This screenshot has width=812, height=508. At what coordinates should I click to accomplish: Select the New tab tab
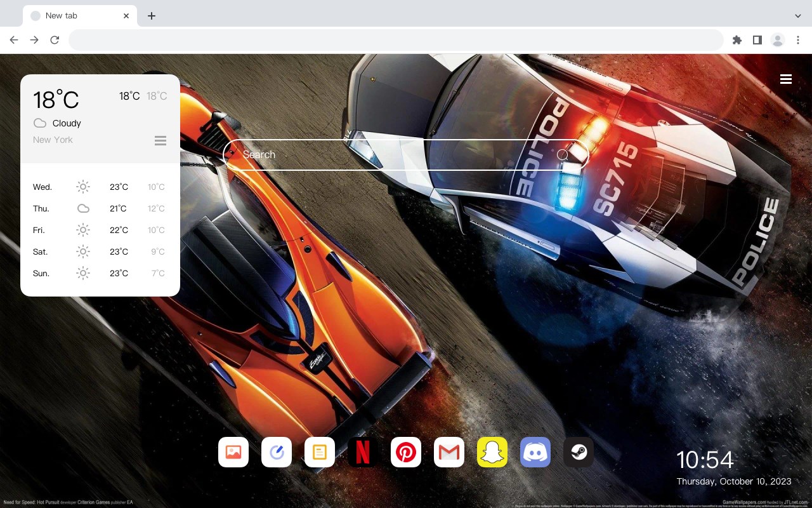point(80,16)
